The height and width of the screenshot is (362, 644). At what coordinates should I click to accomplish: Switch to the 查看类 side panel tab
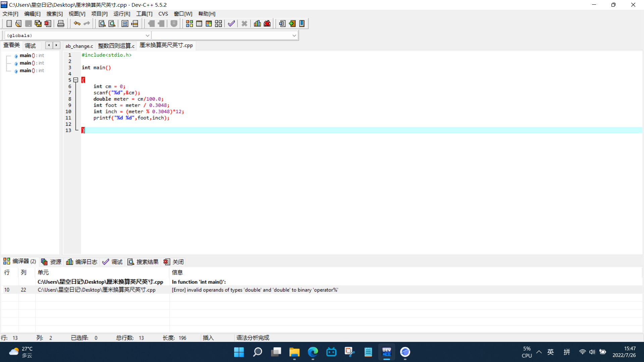point(12,45)
